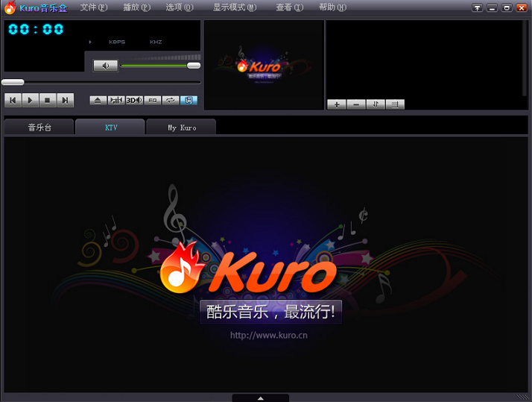532x402 pixels.
Task: Click the playlist sort arrows button
Action: [376, 104]
